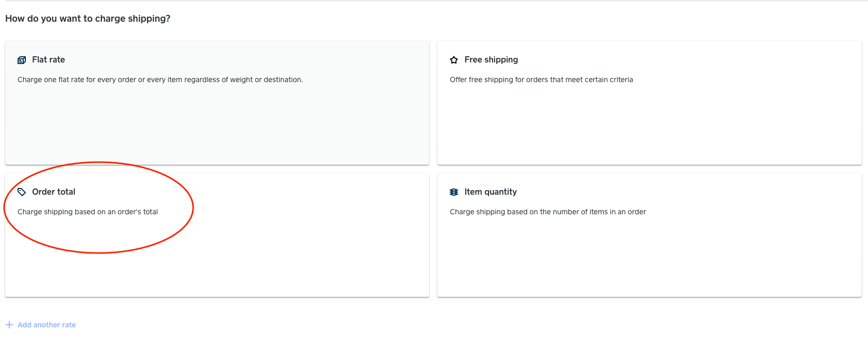
Task: Click the flat rate description text
Action: coord(160,80)
